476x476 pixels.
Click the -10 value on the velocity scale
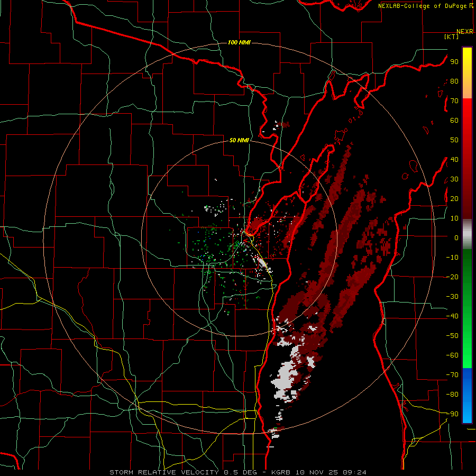(452, 258)
